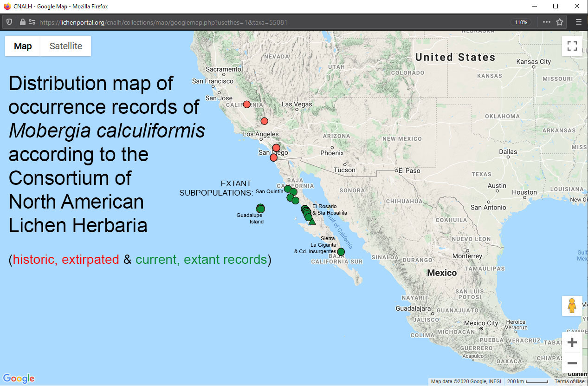Toggle full screen map view
The image size is (588, 386).
tap(572, 46)
